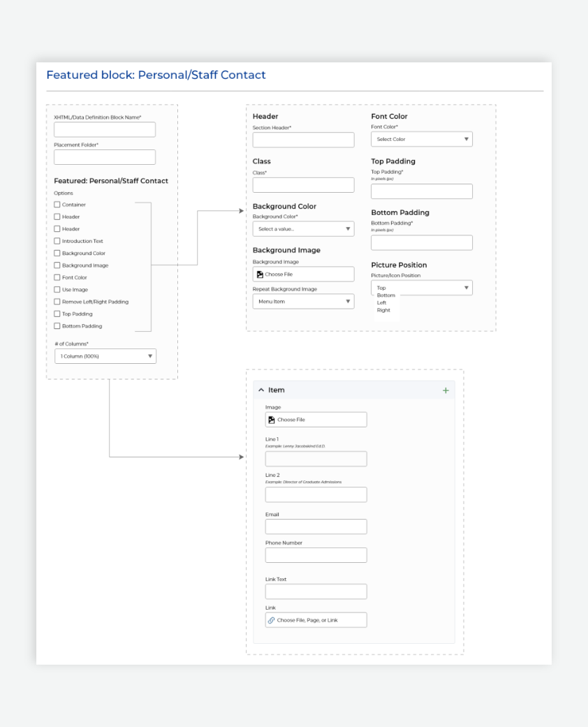
Task: Select "Bottom" in the Picture/Icon Position list
Action: tap(386, 296)
